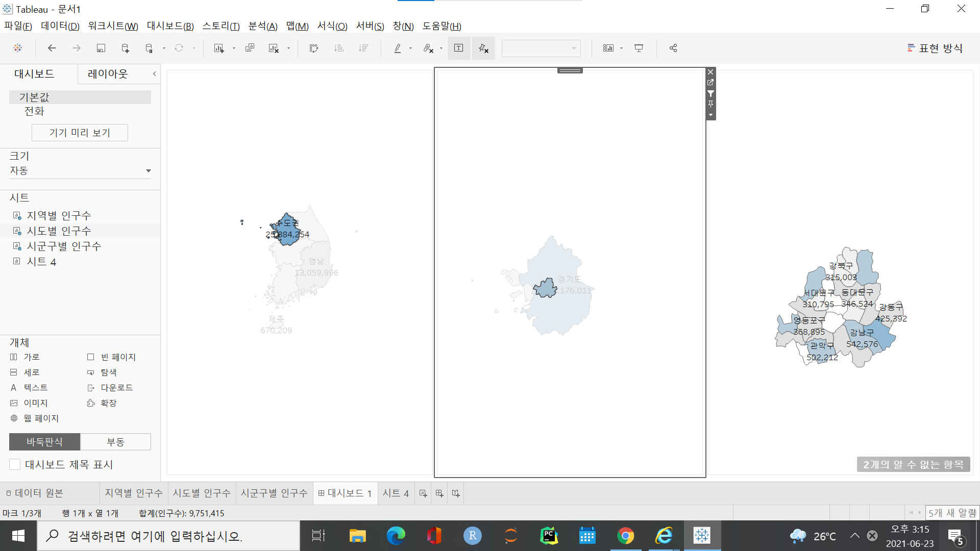The height and width of the screenshot is (551, 980).
Task: Select 바둑판식 layout mode
Action: [44, 442]
